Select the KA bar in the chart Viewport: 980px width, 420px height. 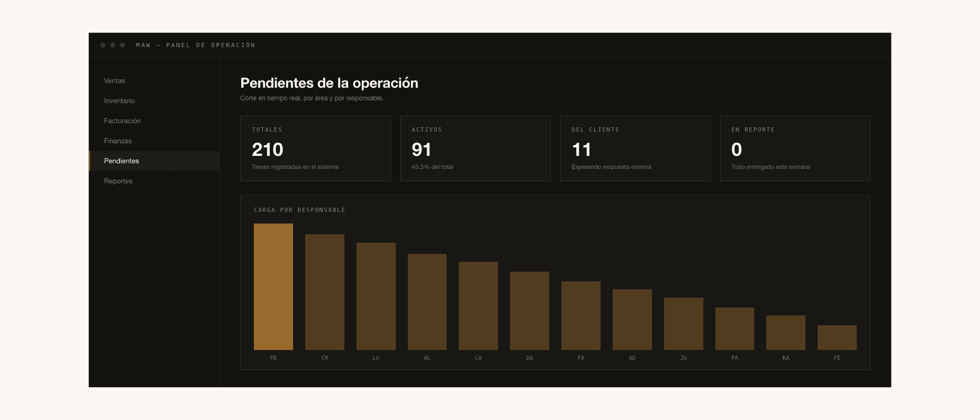click(x=786, y=333)
